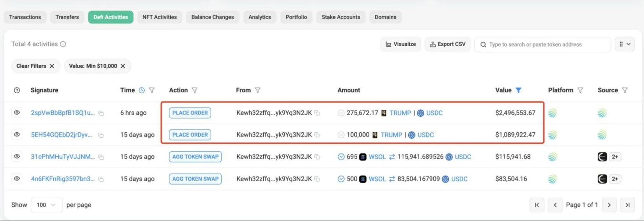The height and width of the screenshot is (221, 644).
Task: Open the 5EH54GQEbD2jrDyv signature link
Action: click(x=62, y=135)
